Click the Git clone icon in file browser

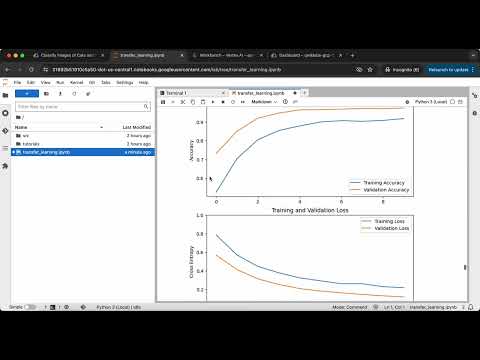pos(88,94)
